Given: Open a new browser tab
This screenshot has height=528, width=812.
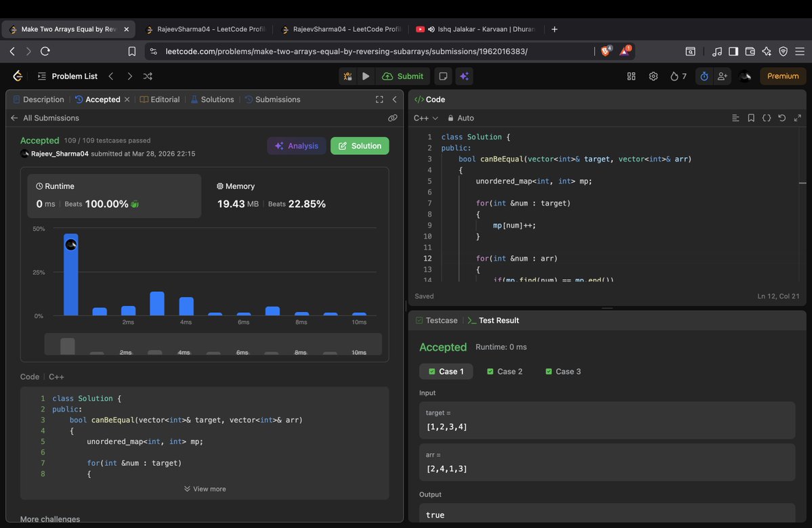Looking at the screenshot, I should pyautogui.click(x=554, y=30).
